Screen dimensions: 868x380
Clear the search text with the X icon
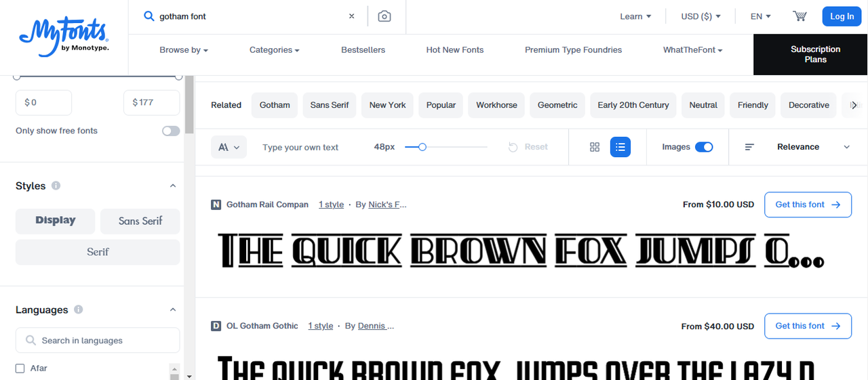(351, 16)
